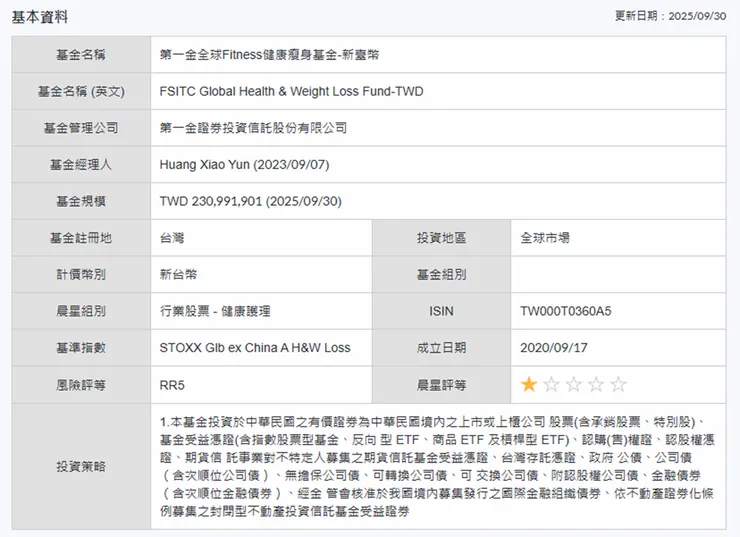Select the 台灣 registration value
740x537 pixels.
(x=172, y=238)
